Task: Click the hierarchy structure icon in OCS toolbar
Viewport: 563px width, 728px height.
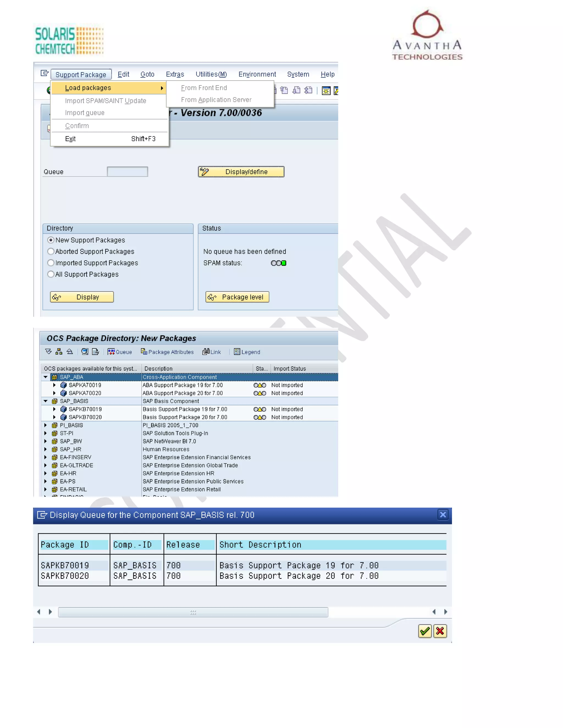Action: click(x=59, y=352)
